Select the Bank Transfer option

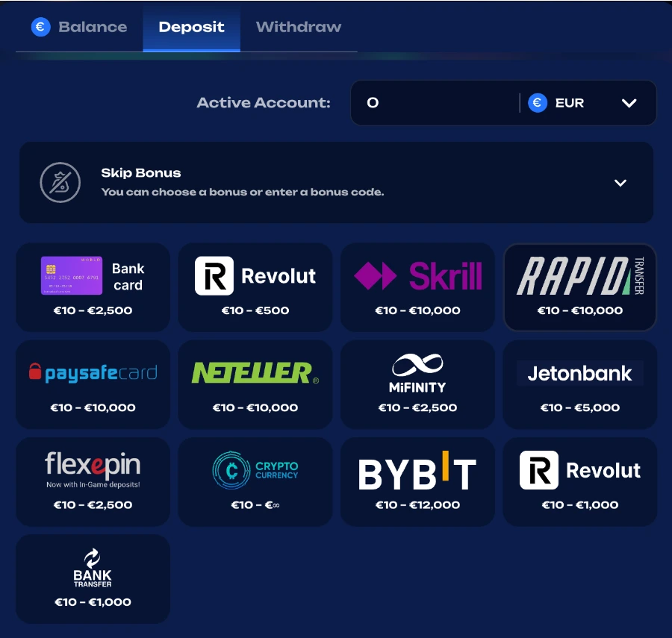click(x=93, y=578)
